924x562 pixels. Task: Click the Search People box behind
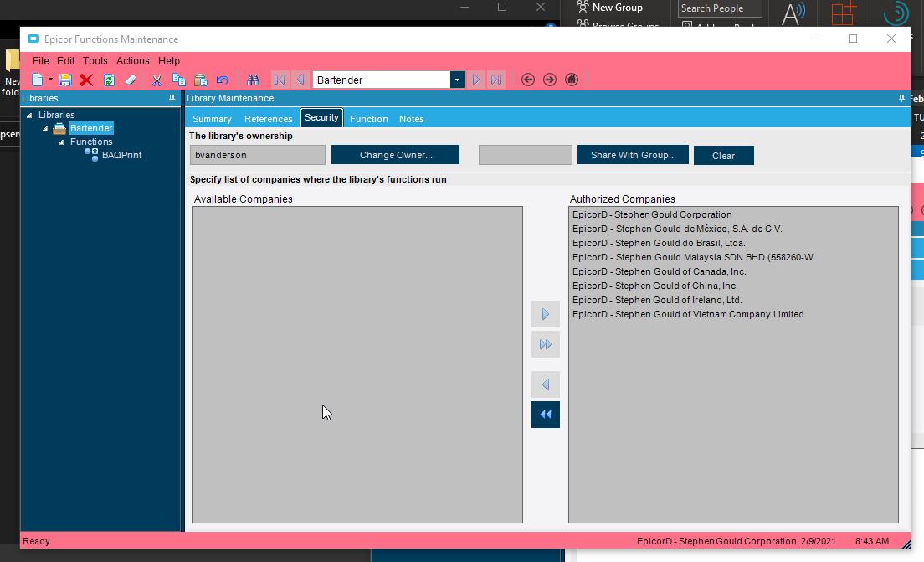(720, 8)
